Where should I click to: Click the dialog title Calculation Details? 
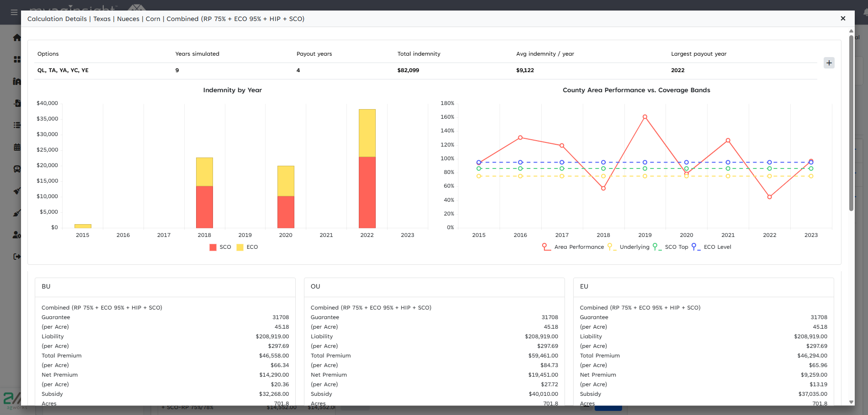tap(57, 19)
